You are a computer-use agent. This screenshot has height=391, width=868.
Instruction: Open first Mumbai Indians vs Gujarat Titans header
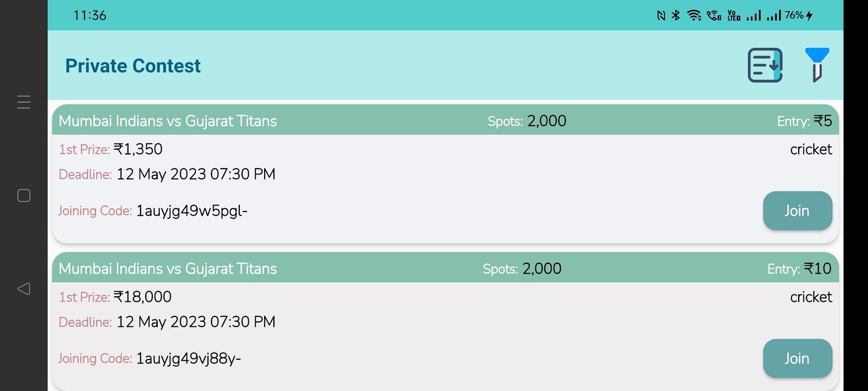167,121
